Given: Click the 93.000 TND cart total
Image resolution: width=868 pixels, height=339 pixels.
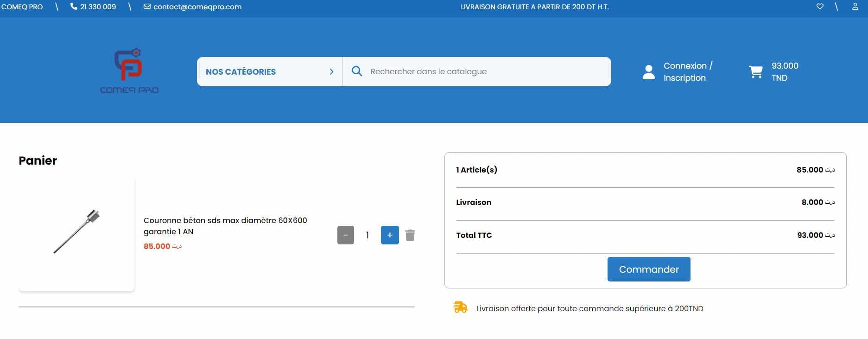Looking at the screenshot, I should tap(785, 72).
